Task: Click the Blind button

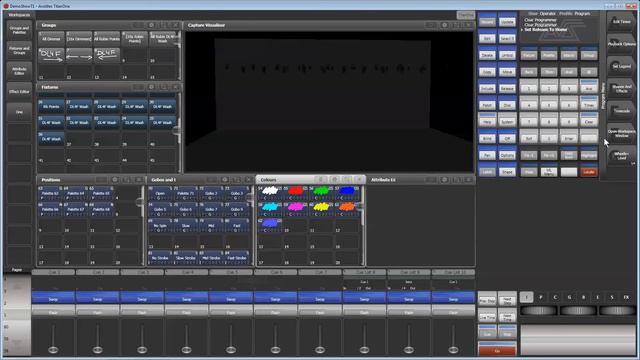Action: [487, 139]
